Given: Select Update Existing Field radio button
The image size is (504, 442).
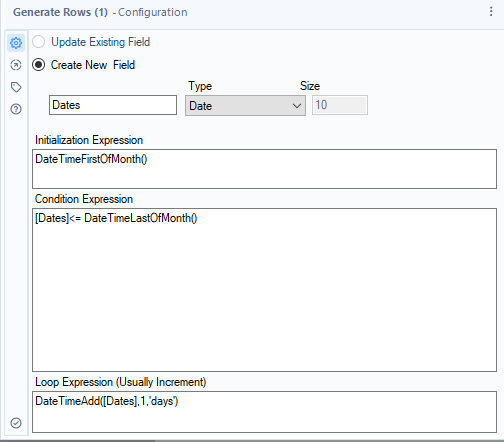Looking at the screenshot, I should pyautogui.click(x=39, y=42).
